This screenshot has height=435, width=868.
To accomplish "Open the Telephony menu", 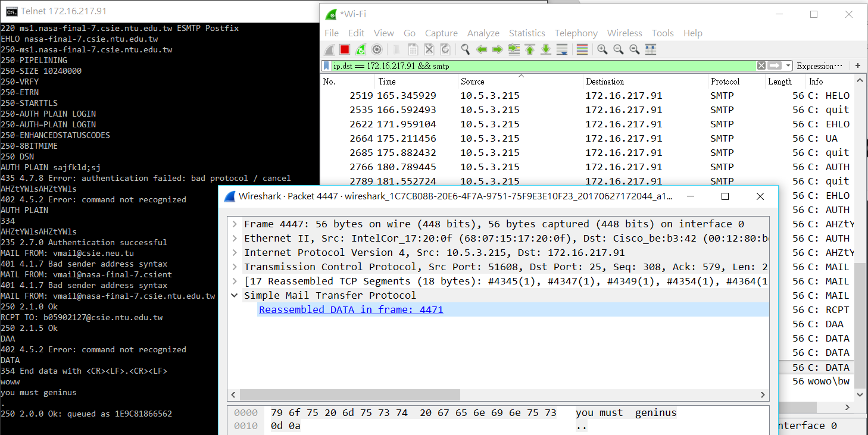I will [576, 33].
